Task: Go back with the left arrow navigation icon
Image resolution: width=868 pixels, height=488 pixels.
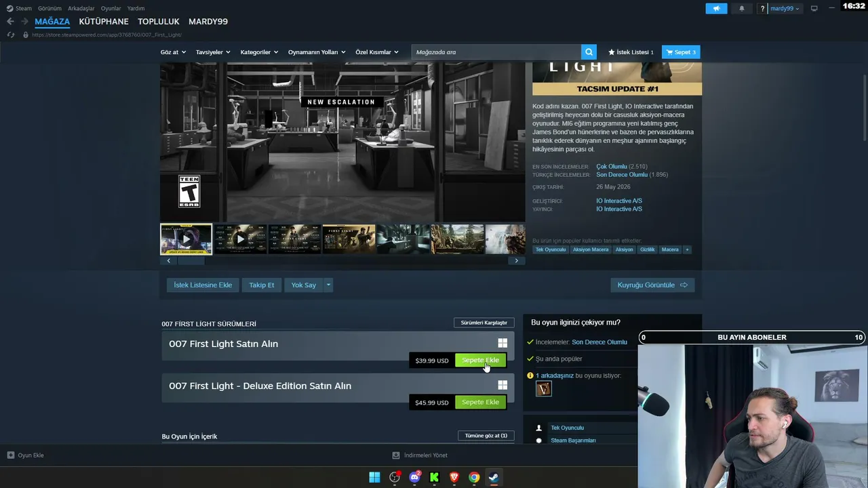Action: pos(10,22)
